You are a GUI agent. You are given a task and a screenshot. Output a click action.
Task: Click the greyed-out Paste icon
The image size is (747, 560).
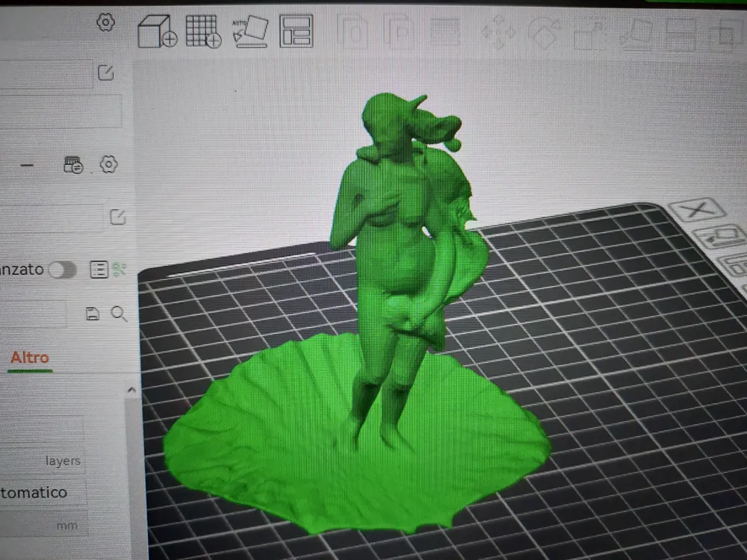[x=399, y=31]
